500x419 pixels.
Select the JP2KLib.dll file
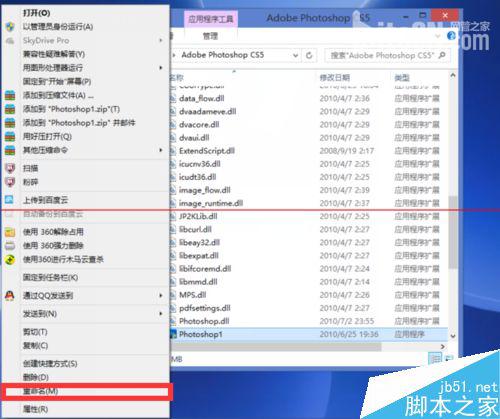(x=198, y=216)
